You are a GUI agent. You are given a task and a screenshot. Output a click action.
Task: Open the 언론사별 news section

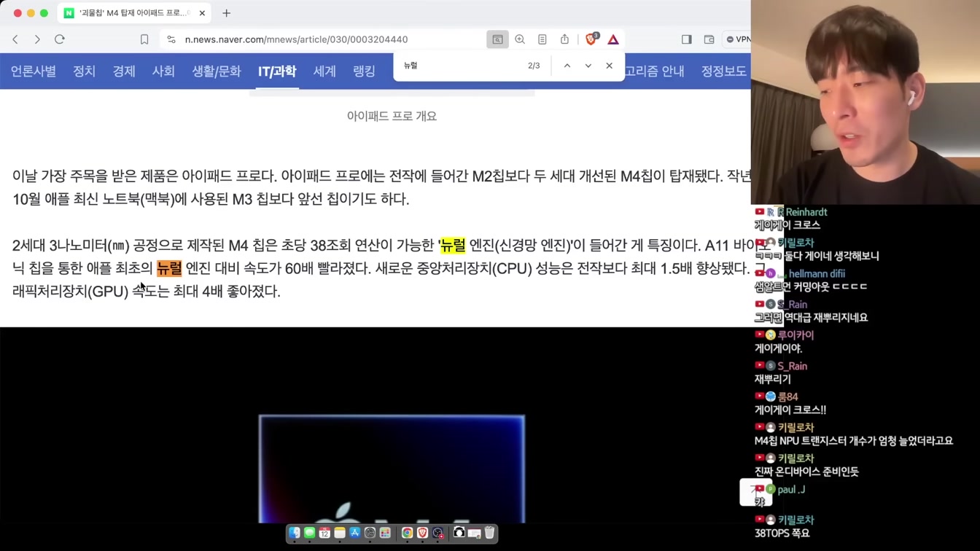pyautogui.click(x=34, y=71)
